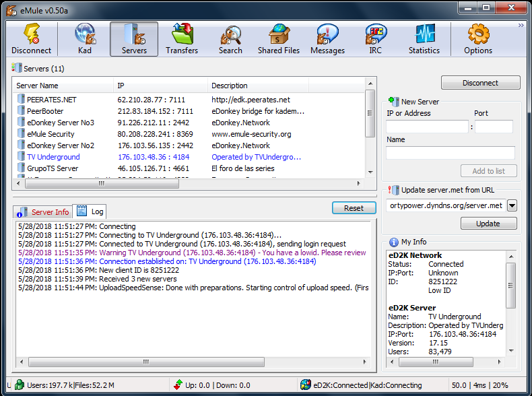Sort by Server Name column header
Viewport: 532px width, 396px height.
click(63, 86)
